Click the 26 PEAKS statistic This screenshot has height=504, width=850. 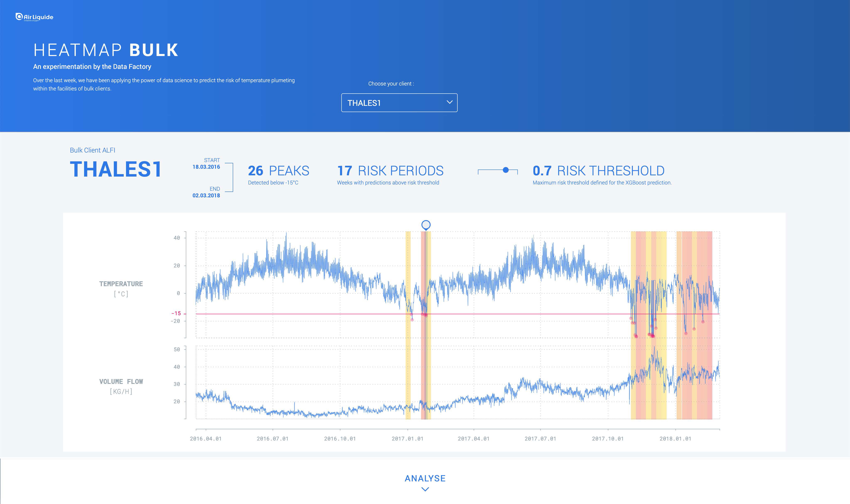click(x=279, y=171)
